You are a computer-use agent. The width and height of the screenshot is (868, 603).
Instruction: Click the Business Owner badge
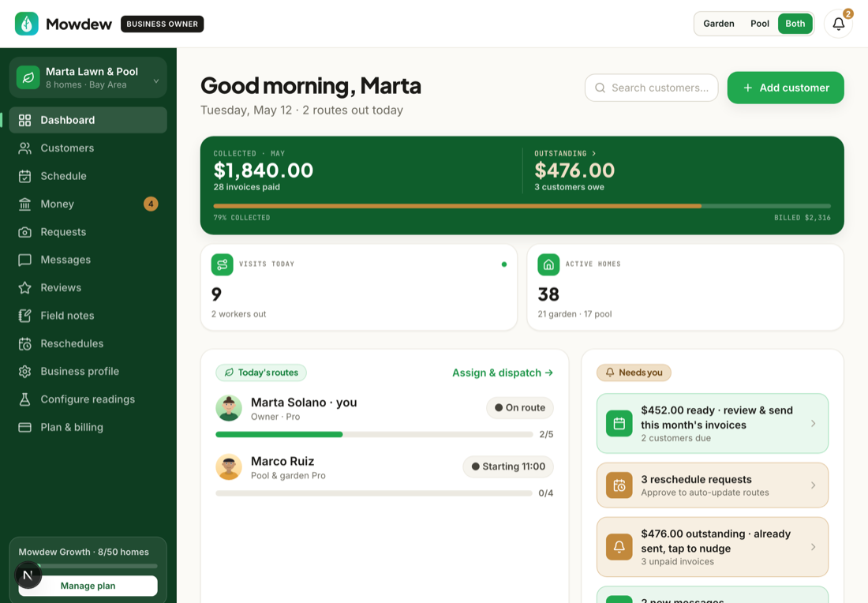click(x=163, y=24)
